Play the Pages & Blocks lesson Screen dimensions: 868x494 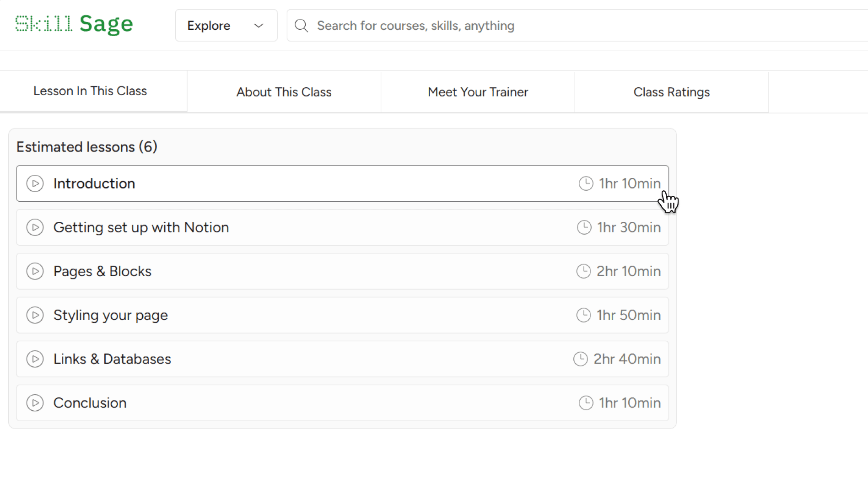pyautogui.click(x=35, y=271)
